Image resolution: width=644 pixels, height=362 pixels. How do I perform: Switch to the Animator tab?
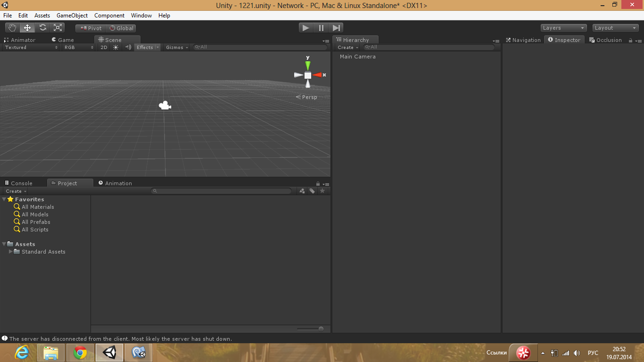point(20,40)
